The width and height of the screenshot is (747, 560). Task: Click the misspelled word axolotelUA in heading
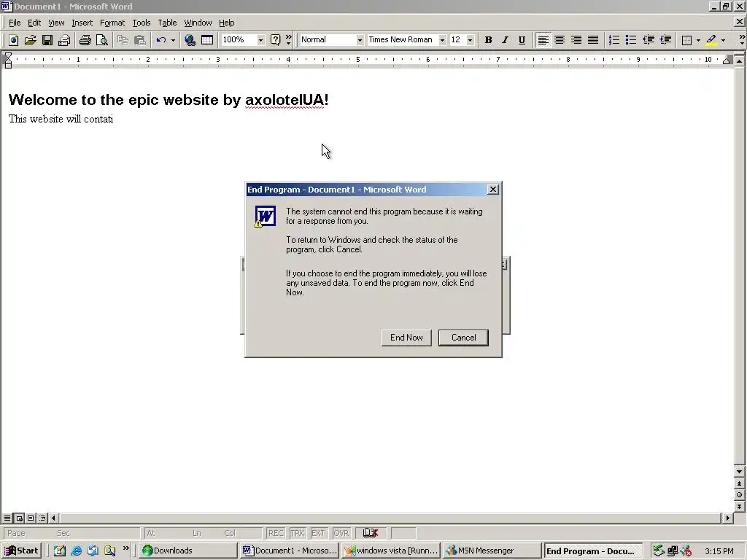pos(285,99)
